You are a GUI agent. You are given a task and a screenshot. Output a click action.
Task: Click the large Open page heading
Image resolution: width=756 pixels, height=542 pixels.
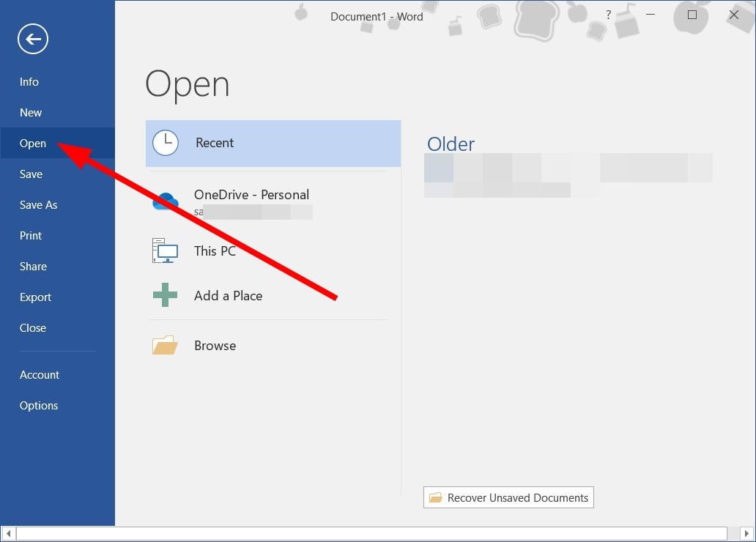point(187,85)
